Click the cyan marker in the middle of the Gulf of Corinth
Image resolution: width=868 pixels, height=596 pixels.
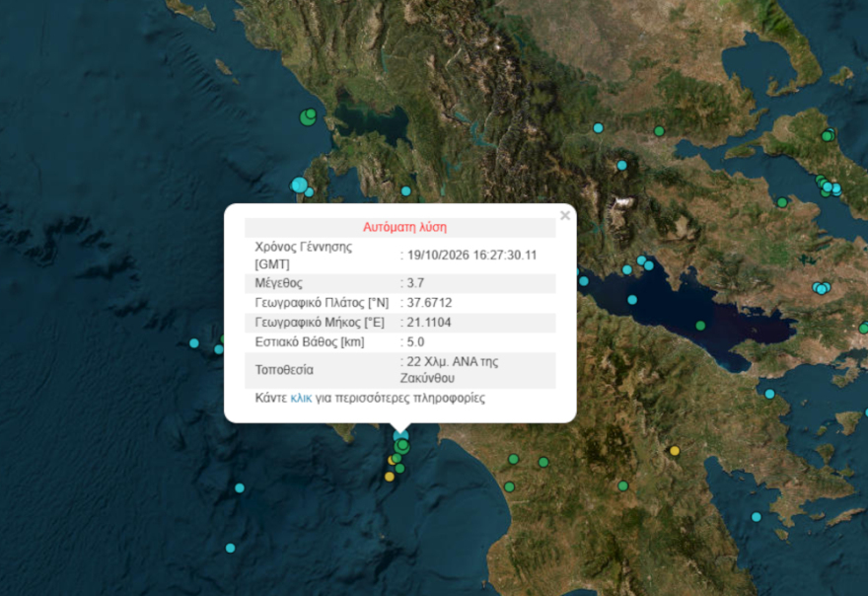632,300
